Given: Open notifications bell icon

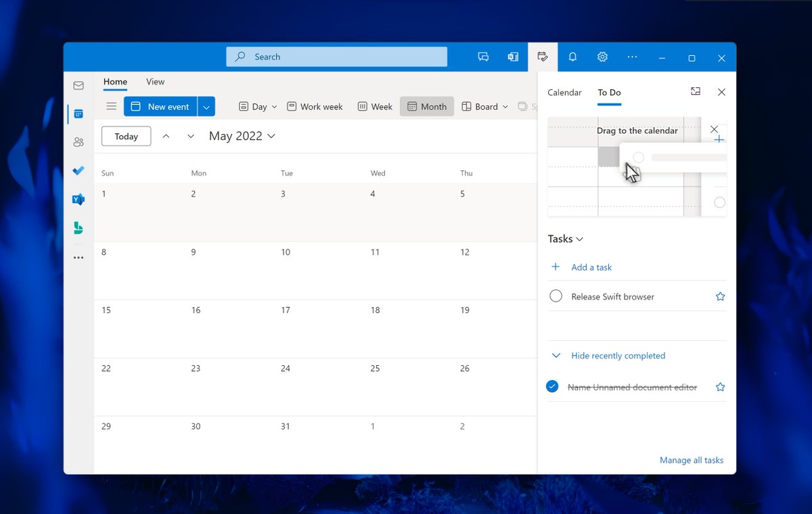Looking at the screenshot, I should (x=572, y=57).
